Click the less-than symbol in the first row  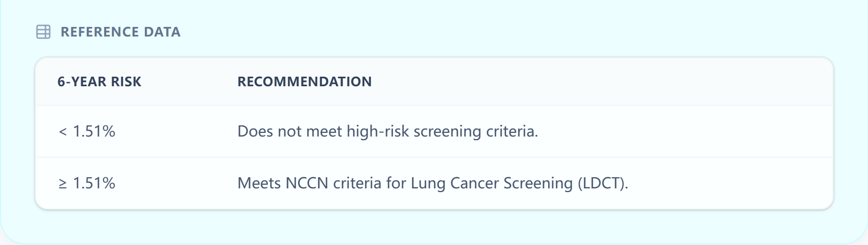pyautogui.click(x=62, y=132)
